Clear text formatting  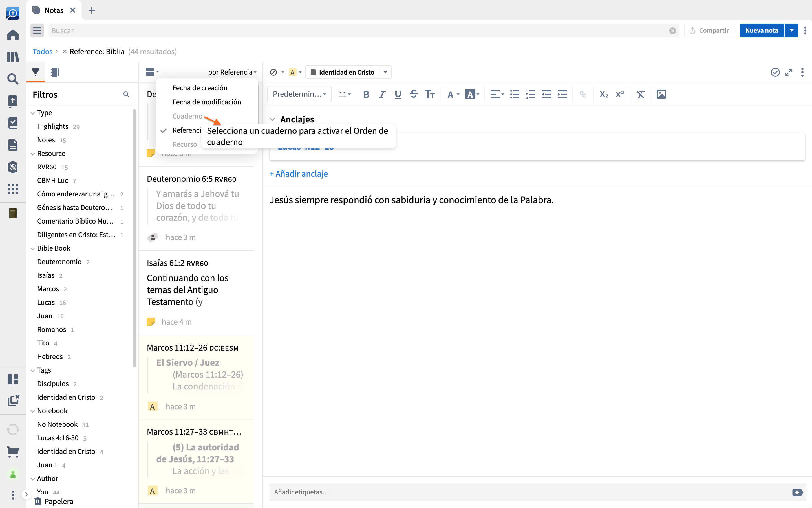click(x=641, y=95)
